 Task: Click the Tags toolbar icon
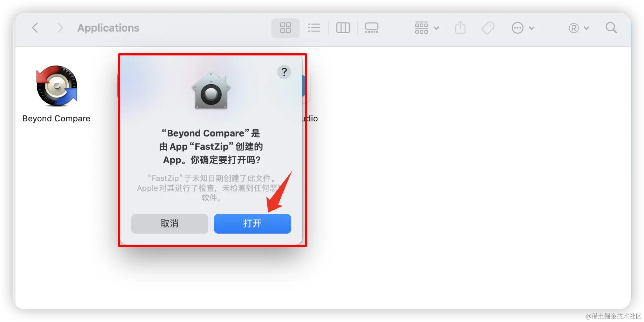488,28
